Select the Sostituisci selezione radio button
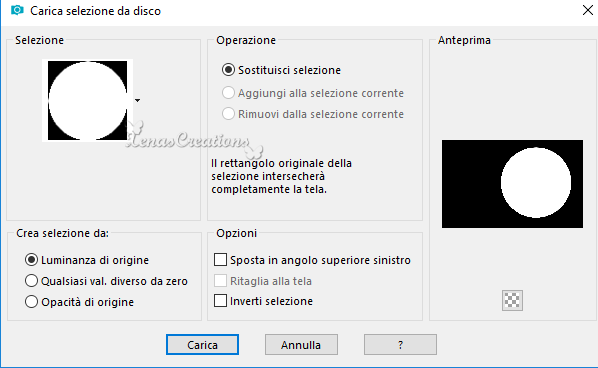This screenshot has height=368, width=598. [228, 70]
